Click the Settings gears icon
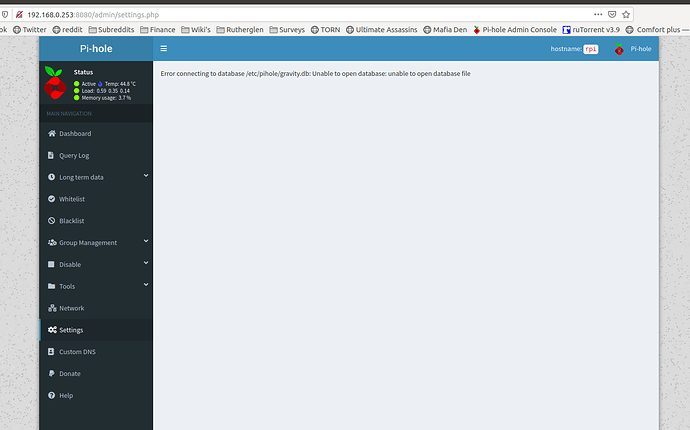690x430 pixels. [51, 330]
